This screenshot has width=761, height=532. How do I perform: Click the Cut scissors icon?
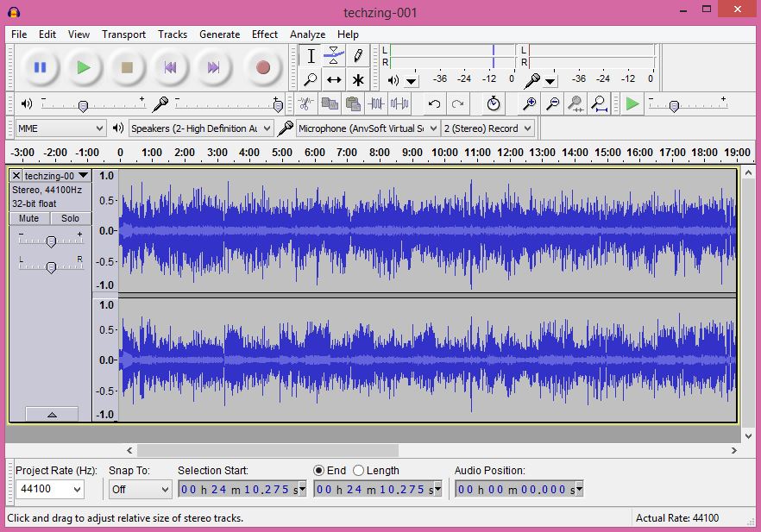[305, 103]
